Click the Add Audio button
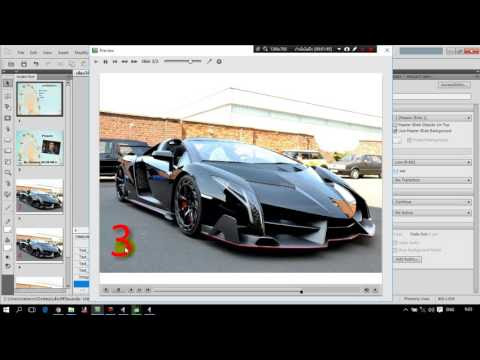The image size is (480, 360). [x=408, y=260]
